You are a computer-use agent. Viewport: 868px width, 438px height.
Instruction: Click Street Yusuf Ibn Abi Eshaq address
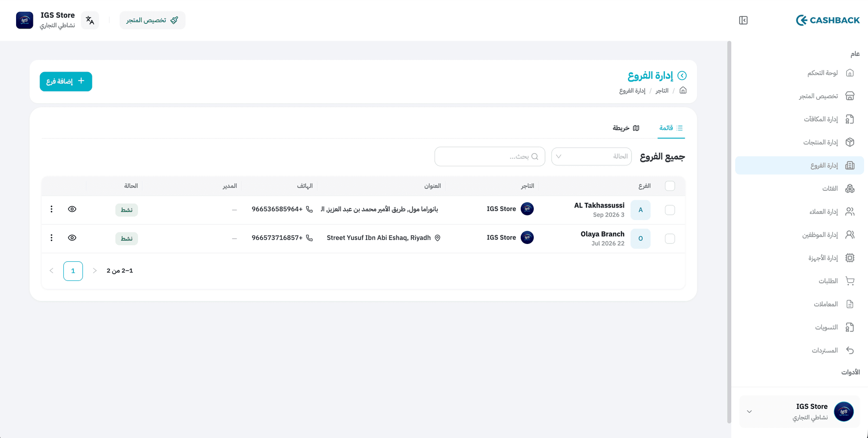click(x=379, y=238)
